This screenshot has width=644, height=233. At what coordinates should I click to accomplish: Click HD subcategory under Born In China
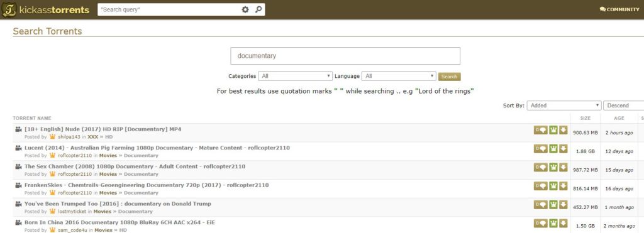(123, 230)
